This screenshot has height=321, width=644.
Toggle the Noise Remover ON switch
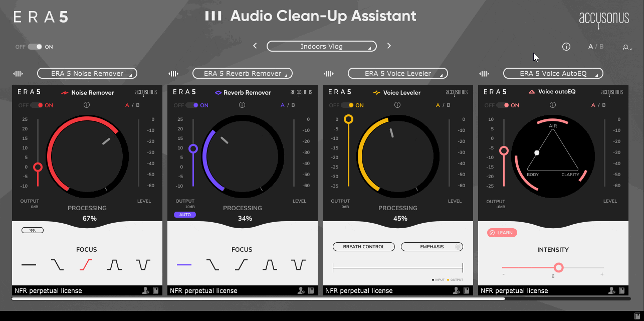tap(37, 105)
